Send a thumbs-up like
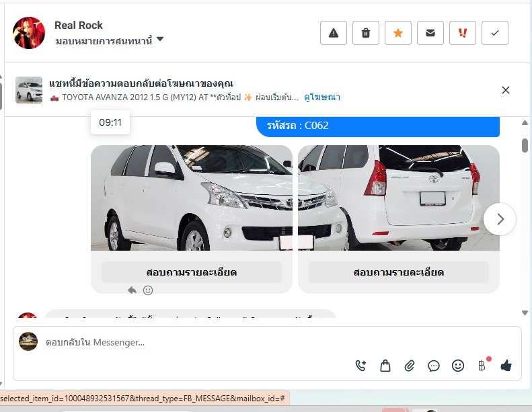The height and width of the screenshot is (412, 532). pyautogui.click(x=506, y=366)
